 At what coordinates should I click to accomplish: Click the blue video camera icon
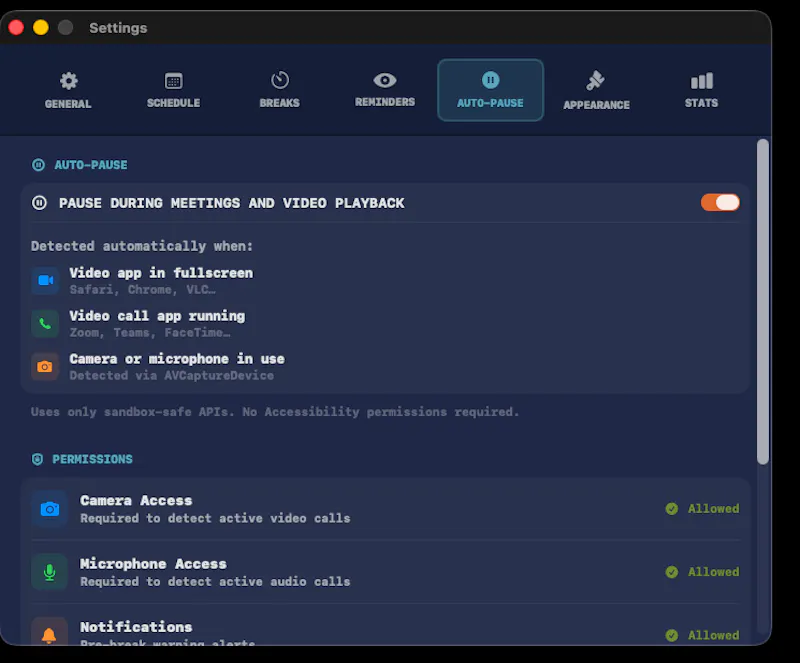(45, 280)
